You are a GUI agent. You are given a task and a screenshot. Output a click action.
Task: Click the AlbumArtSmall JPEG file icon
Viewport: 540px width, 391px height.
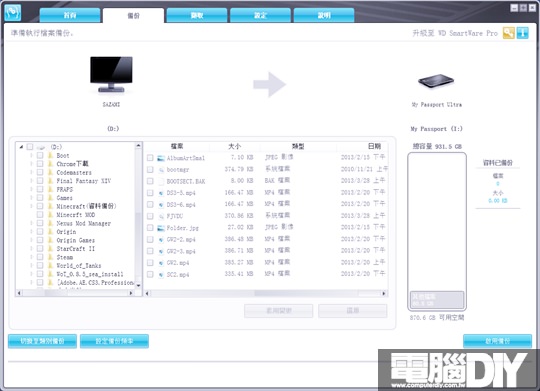[161, 158]
